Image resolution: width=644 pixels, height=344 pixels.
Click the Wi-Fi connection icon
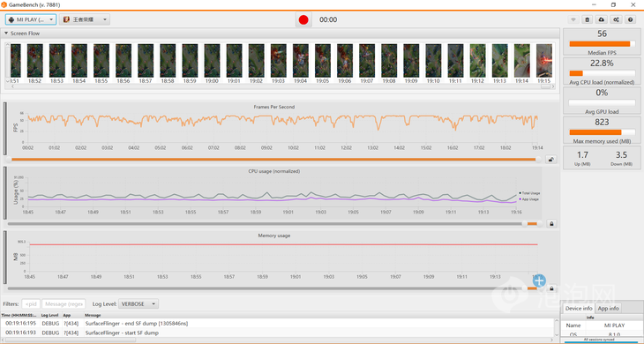point(573,19)
